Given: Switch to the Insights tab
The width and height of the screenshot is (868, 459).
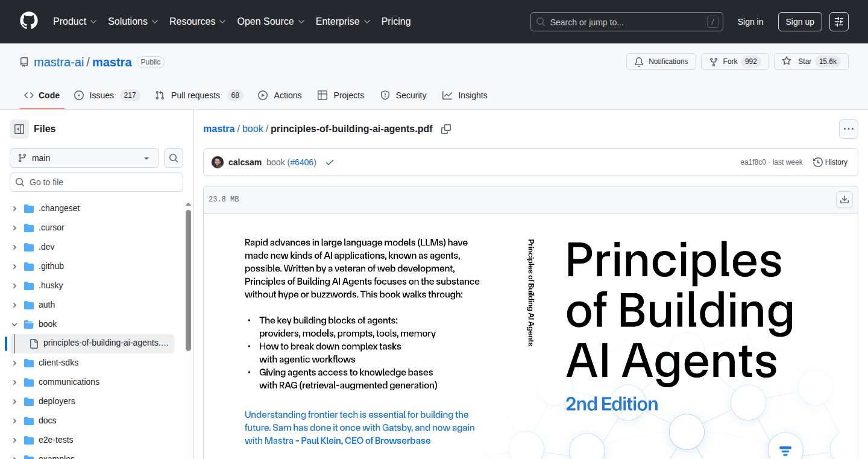Looking at the screenshot, I should pyautogui.click(x=465, y=95).
